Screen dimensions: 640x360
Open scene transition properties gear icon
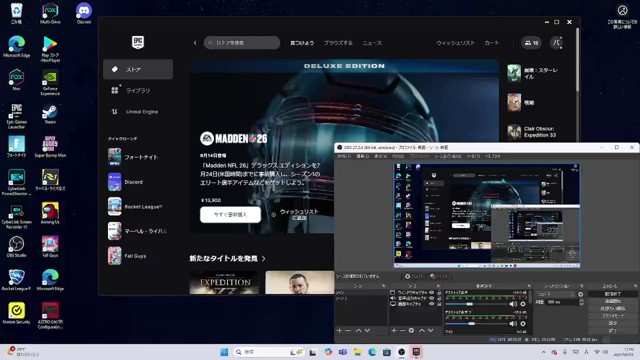coord(580,294)
